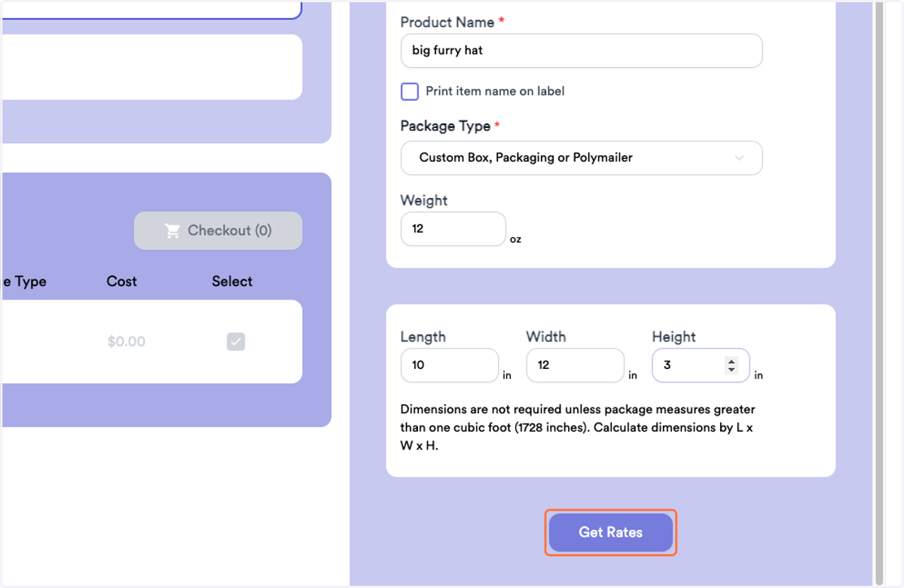Viewport: 904px width, 588px height.
Task: Click the vertical scrollbar on the right
Action: click(x=878, y=294)
